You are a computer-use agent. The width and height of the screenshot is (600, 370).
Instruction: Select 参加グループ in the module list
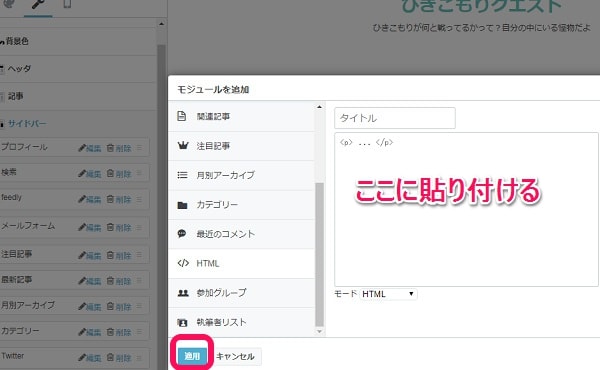pyautogui.click(x=241, y=293)
